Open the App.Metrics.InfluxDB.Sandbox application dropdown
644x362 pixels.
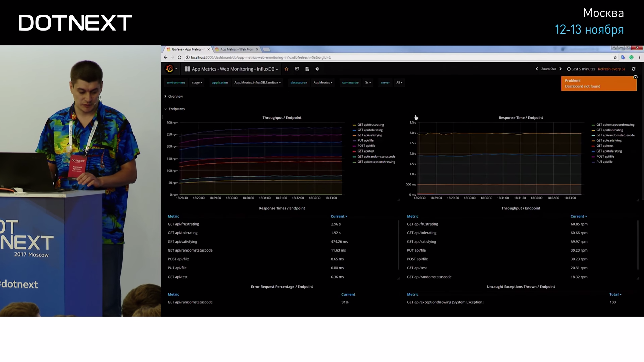pos(257,83)
